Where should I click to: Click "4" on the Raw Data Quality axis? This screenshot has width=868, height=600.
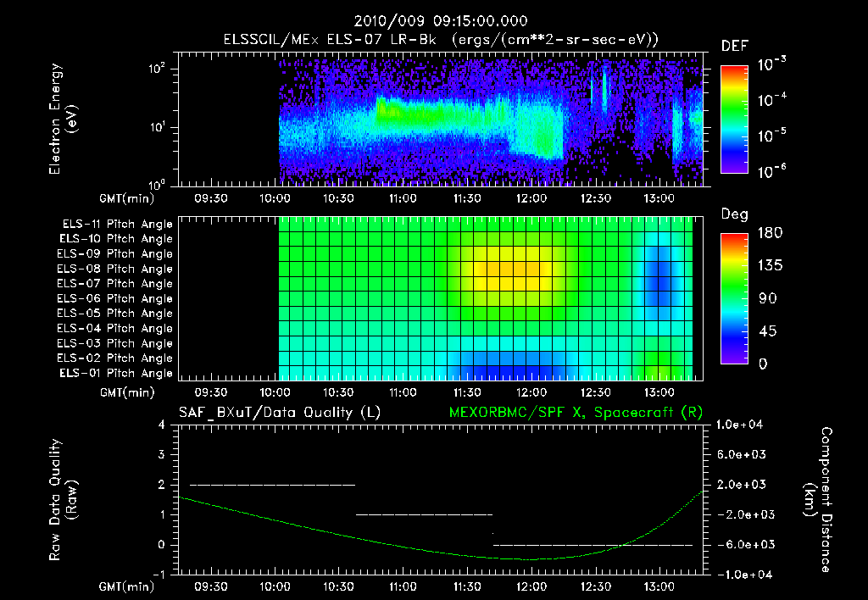coord(162,425)
